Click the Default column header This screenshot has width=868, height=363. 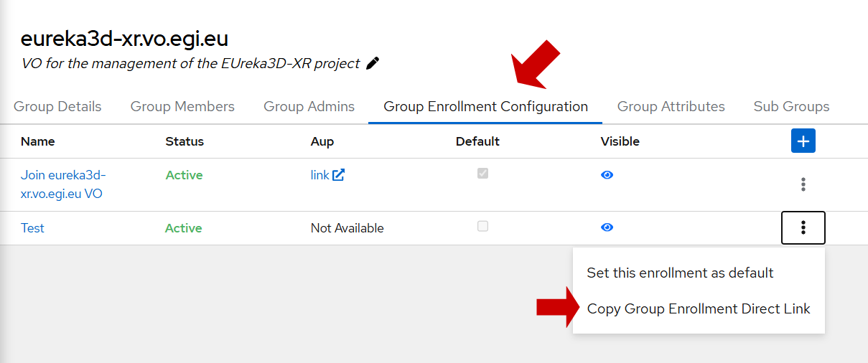pos(477,141)
